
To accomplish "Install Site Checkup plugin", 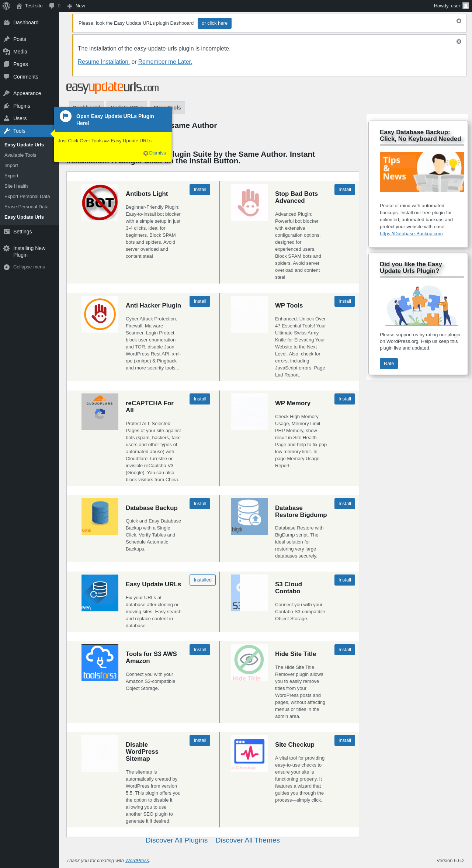I will click(345, 740).
